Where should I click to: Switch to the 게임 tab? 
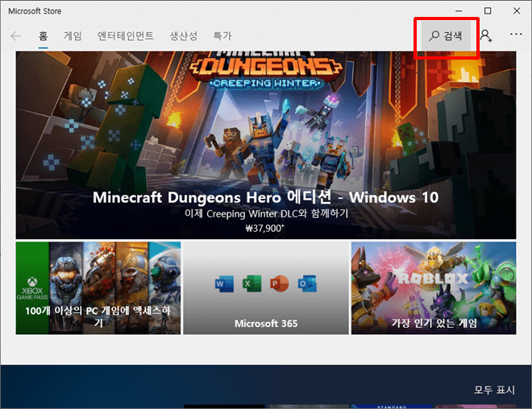click(73, 36)
